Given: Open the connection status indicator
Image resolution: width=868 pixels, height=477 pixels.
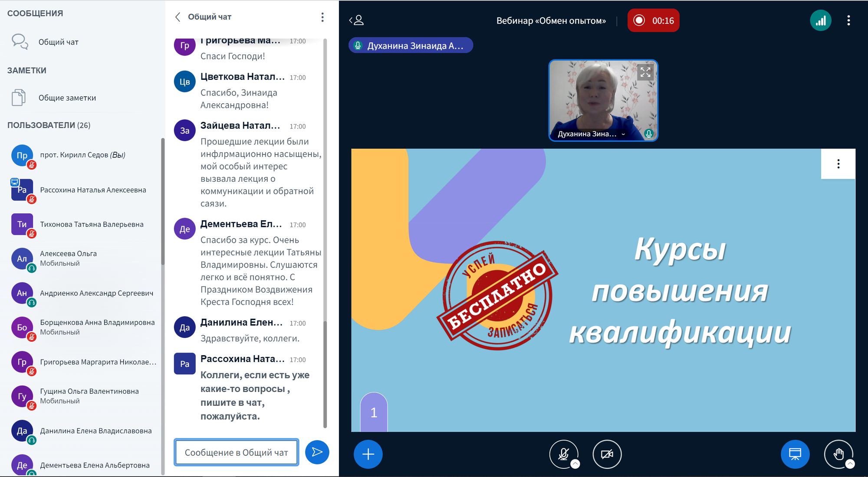Looking at the screenshot, I should [820, 20].
